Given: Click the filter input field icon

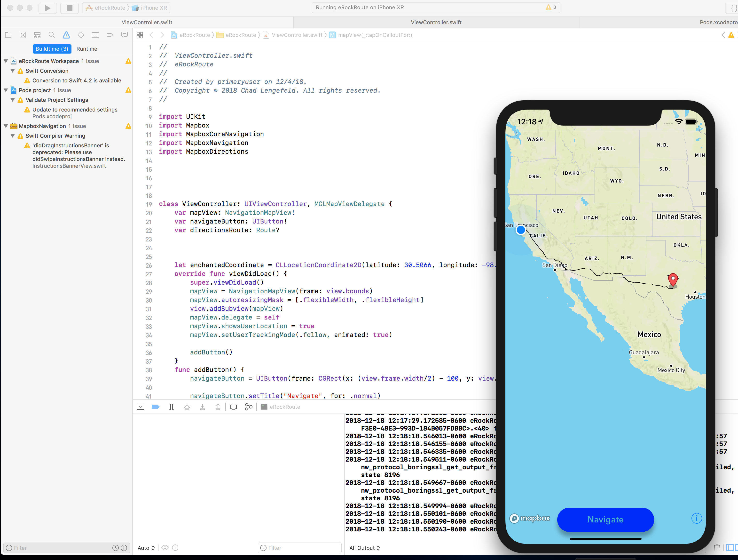Looking at the screenshot, I should tap(8, 548).
